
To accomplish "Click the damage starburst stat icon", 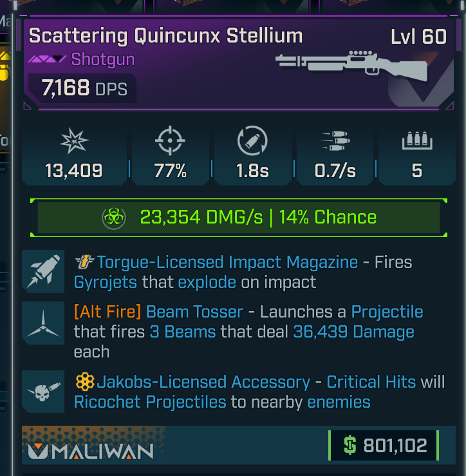I will (x=74, y=141).
